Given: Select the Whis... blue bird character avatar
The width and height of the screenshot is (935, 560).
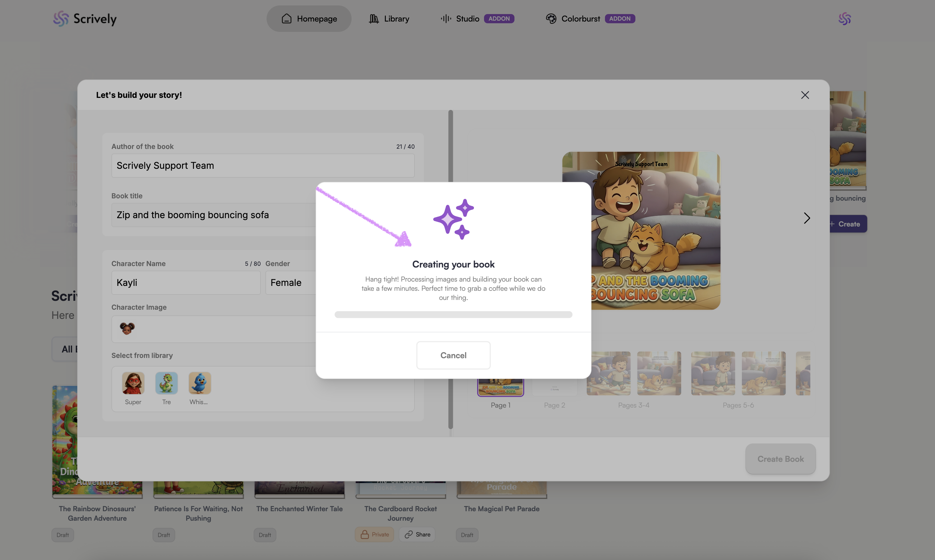Looking at the screenshot, I should click(x=199, y=383).
